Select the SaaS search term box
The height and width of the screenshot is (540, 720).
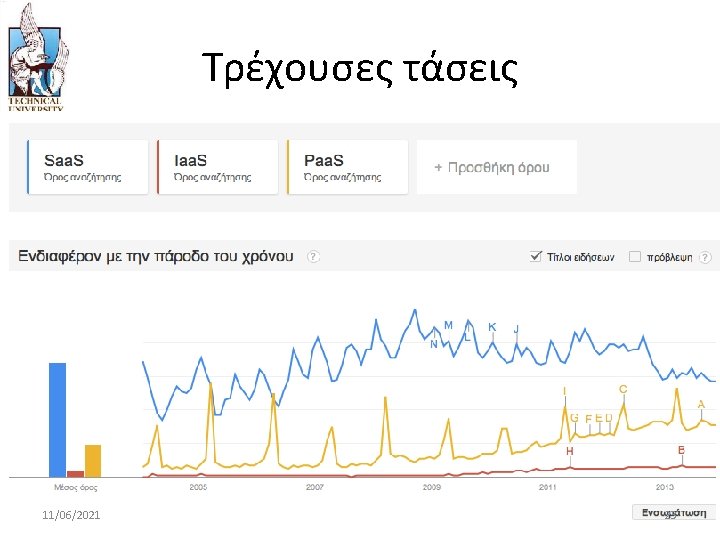click(88, 167)
